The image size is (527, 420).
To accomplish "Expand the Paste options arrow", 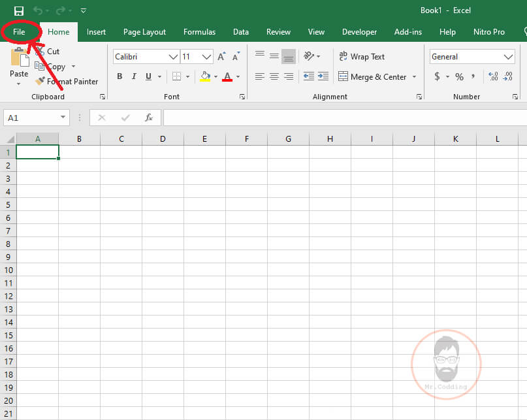I will (x=19, y=84).
